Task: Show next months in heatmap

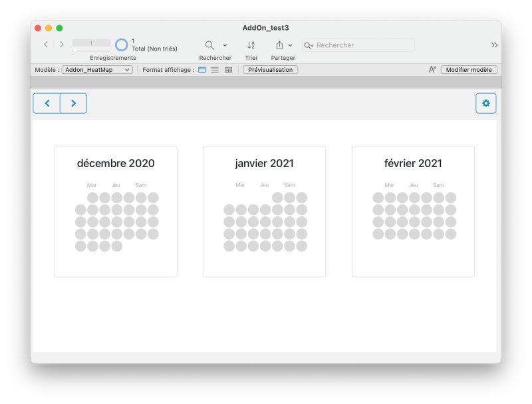Action: coord(73,103)
